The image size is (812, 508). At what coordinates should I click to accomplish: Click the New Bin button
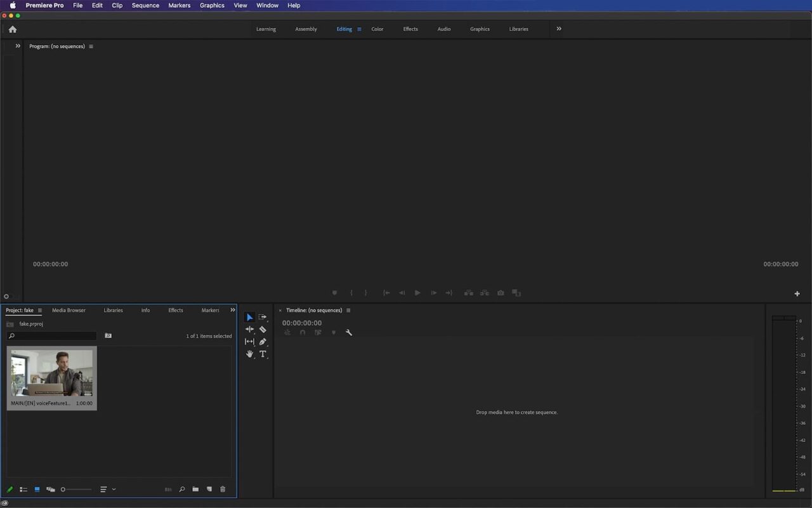(195, 489)
